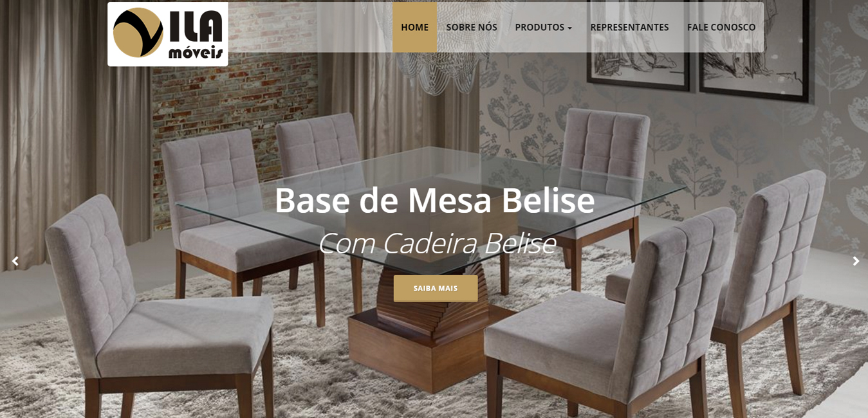Open the Fale Conosco contact page

(721, 27)
